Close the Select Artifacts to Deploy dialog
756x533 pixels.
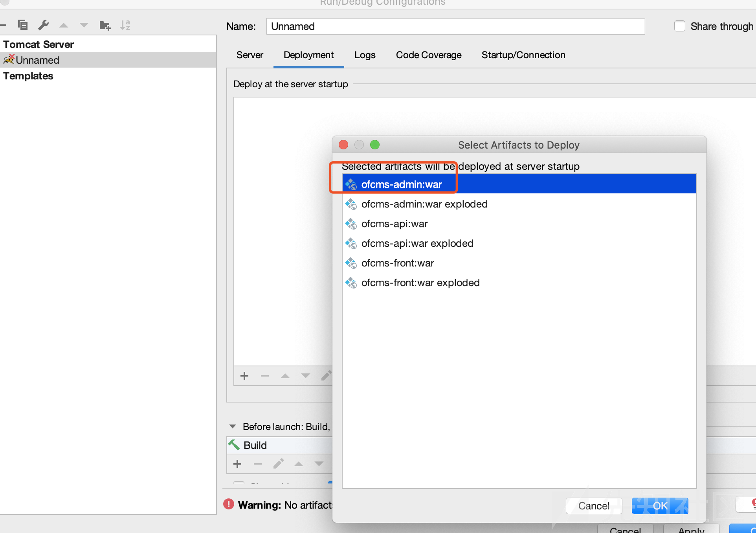pyautogui.click(x=343, y=145)
